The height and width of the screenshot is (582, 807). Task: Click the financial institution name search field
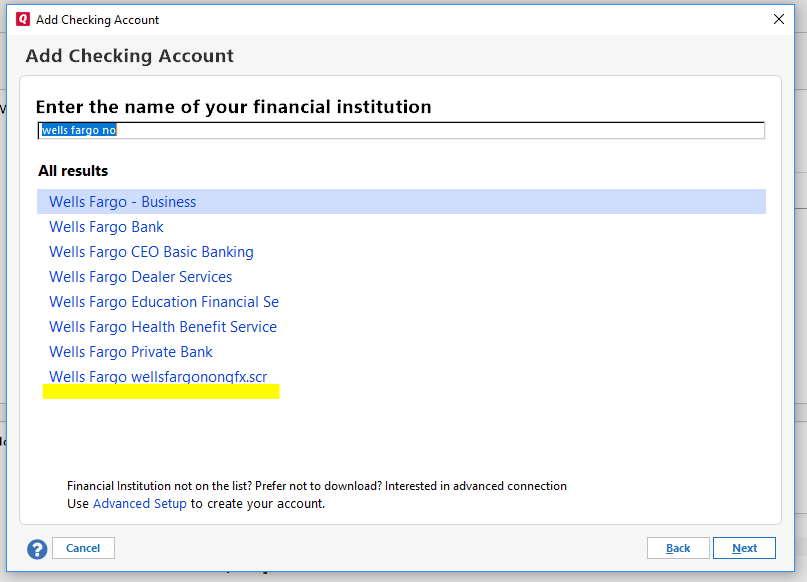pos(400,131)
